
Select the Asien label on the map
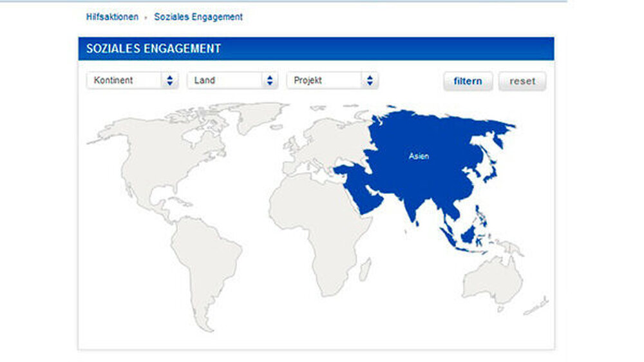click(419, 156)
